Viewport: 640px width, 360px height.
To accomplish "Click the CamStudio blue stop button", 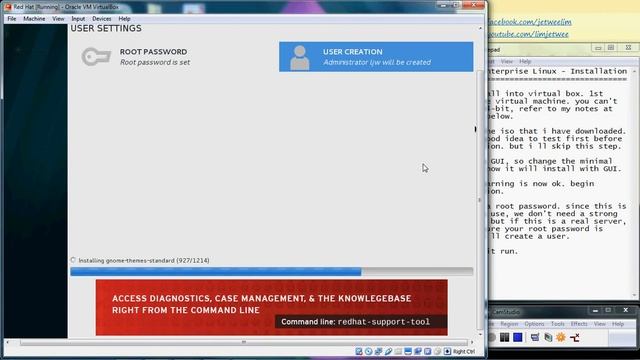I will pyautogui.click(x=518, y=337).
